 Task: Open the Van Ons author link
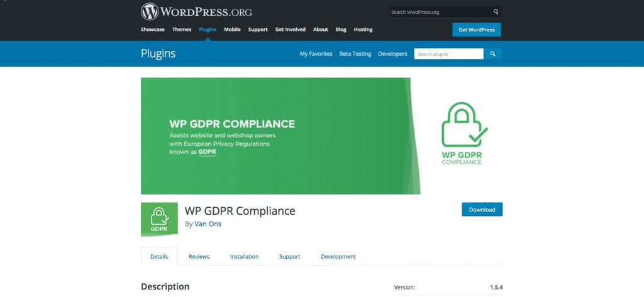point(208,224)
